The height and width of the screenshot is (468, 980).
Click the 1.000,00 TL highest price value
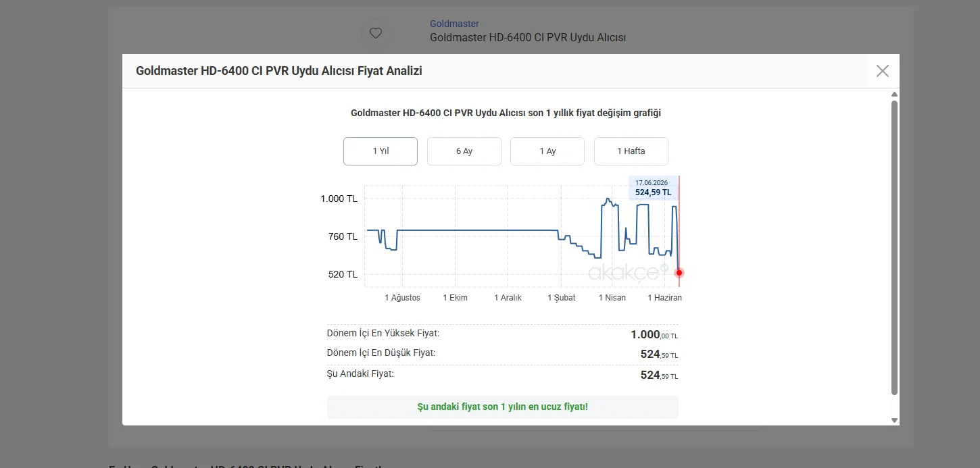[654, 335]
